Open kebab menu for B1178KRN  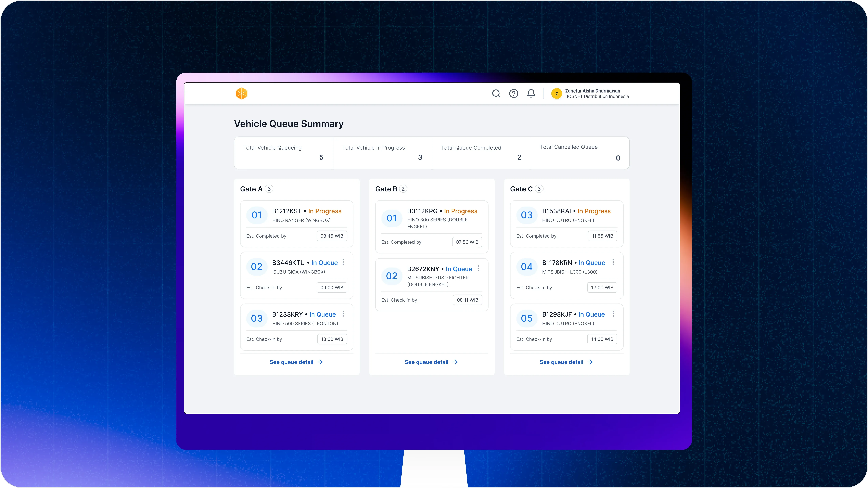(613, 262)
